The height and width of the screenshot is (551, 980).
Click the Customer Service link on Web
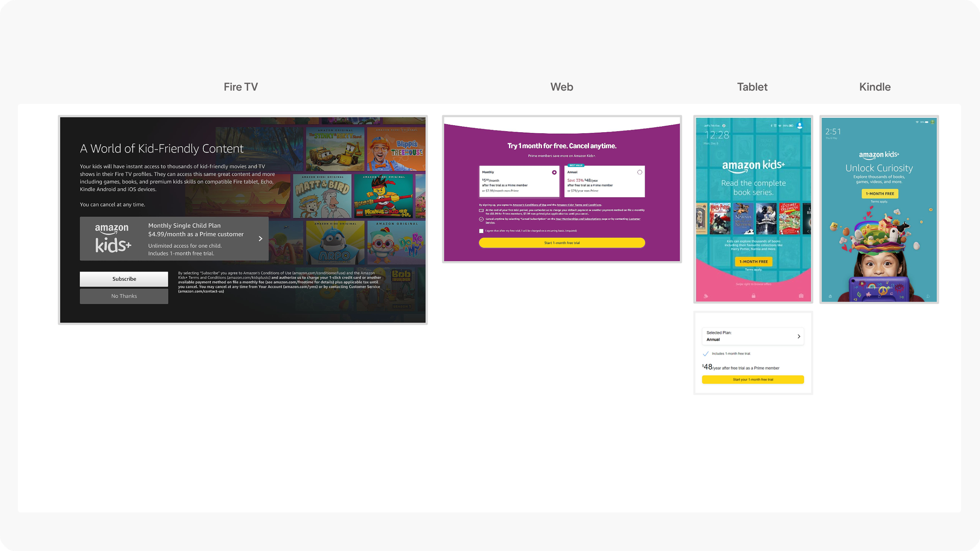[x=634, y=219]
